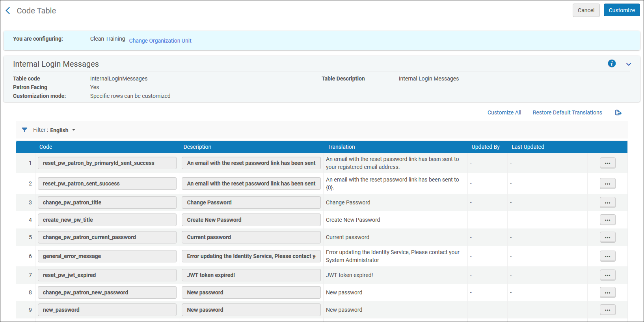This screenshot has height=322, width=644.
Task: Open row actions for new_password row
Action: [x=607, y=310]
